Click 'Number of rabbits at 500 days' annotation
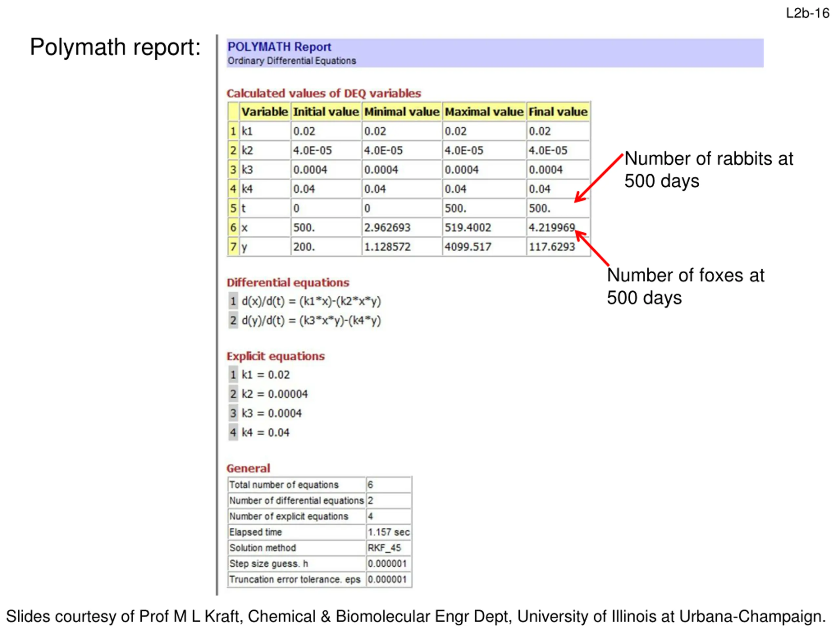The image size is (840, 630). tap(709, 170)
